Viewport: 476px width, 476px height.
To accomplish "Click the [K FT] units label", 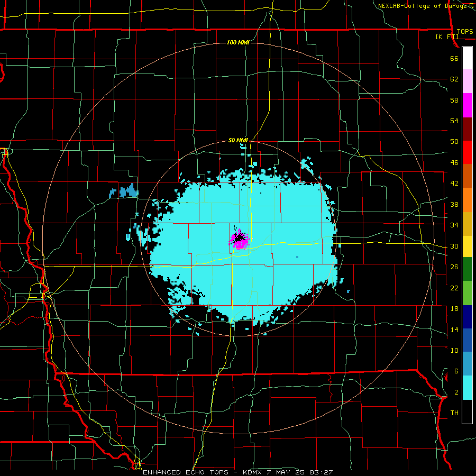I will pos(447,37).
